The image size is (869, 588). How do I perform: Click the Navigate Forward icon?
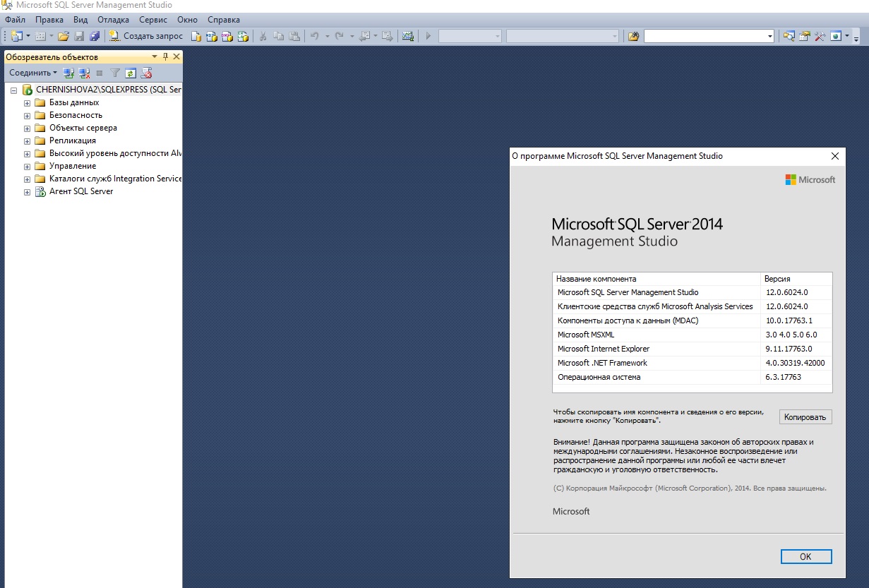click(x=388, y=36)
